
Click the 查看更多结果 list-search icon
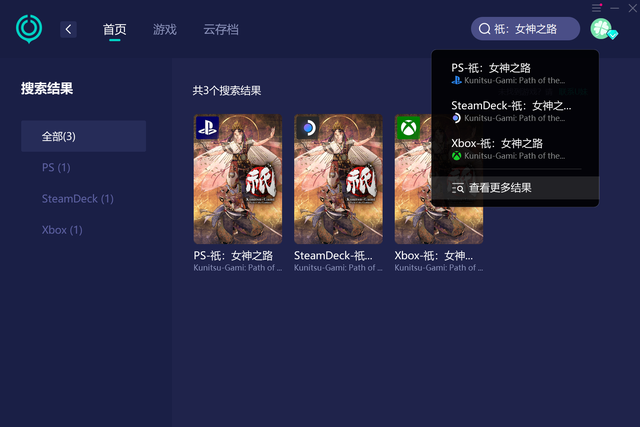[x=458, y=188]
